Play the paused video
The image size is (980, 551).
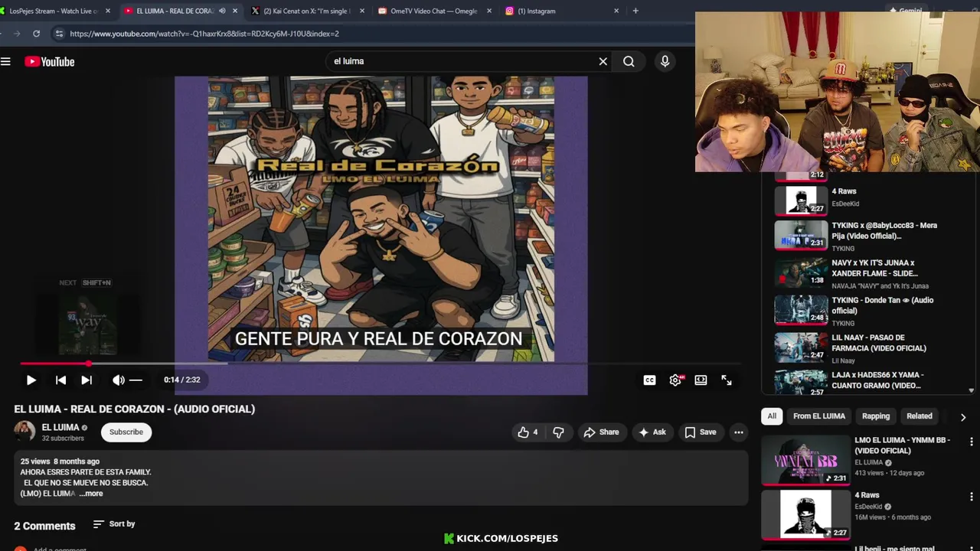tap(31, 380)
